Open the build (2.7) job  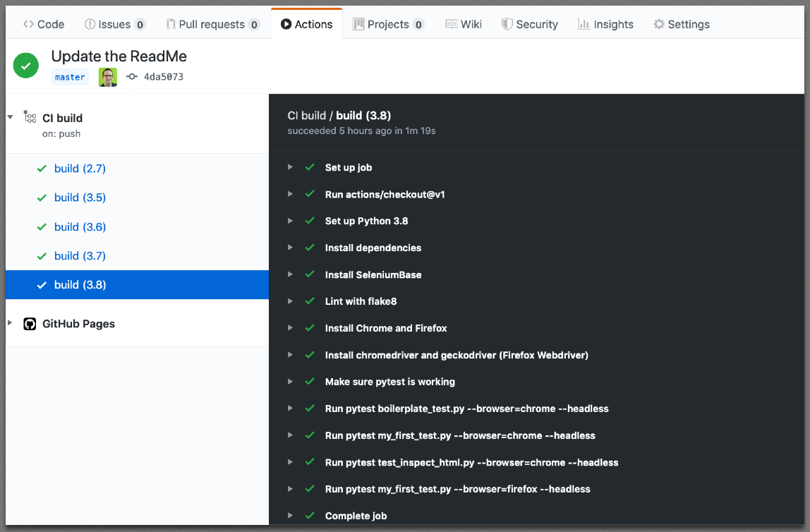coord(80,168)
